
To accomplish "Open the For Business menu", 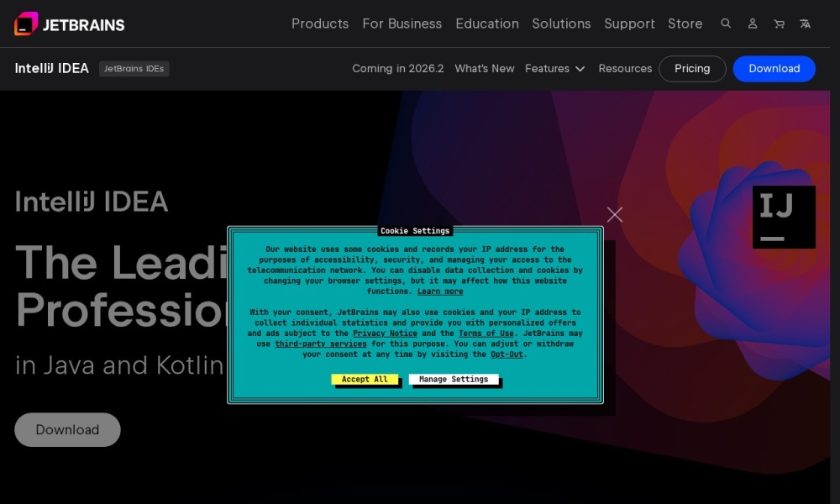I will [x=402, y=24].
